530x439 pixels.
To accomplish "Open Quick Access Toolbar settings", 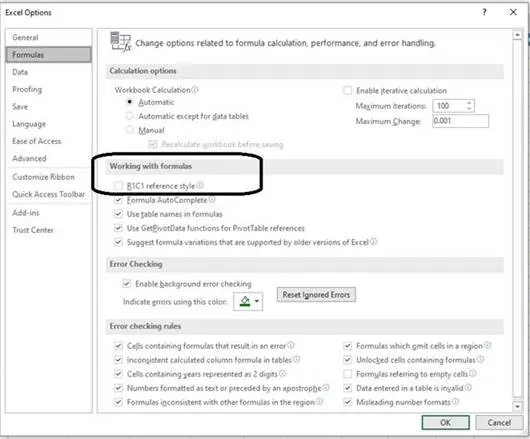I will click(x=49, y=194).
